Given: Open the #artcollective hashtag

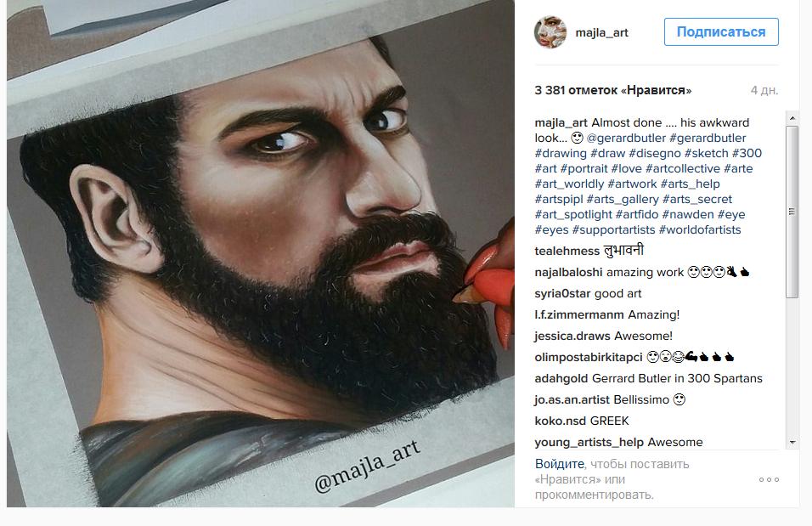Looking at the screenshot, I should tap(683, 168).
